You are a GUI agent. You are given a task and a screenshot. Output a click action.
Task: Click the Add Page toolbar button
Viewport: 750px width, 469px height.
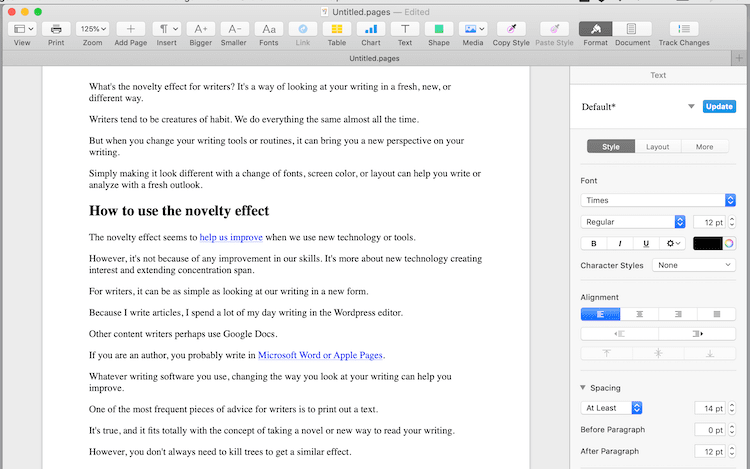[131, 29]
